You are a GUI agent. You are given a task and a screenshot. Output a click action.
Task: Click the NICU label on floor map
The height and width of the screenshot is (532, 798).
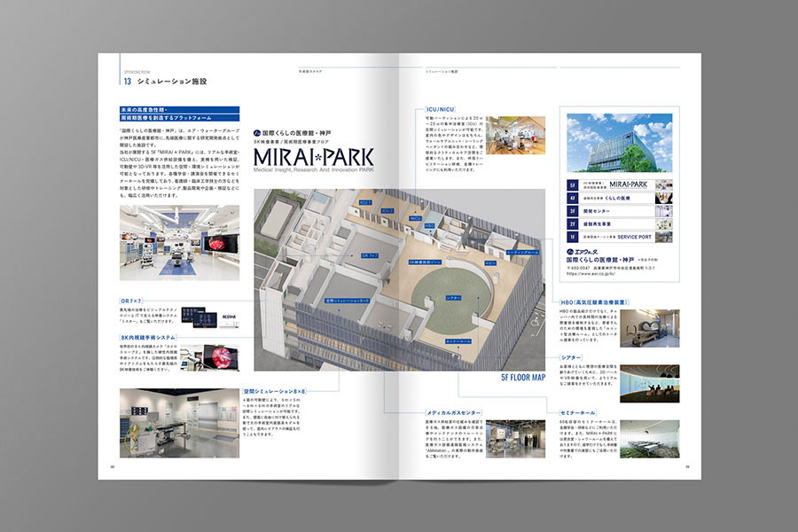tap(415, 218)
